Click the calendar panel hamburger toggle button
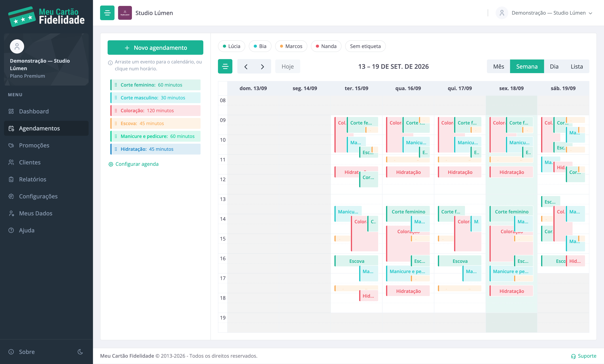This screenshot has height=364, width=604. point(225,66)
